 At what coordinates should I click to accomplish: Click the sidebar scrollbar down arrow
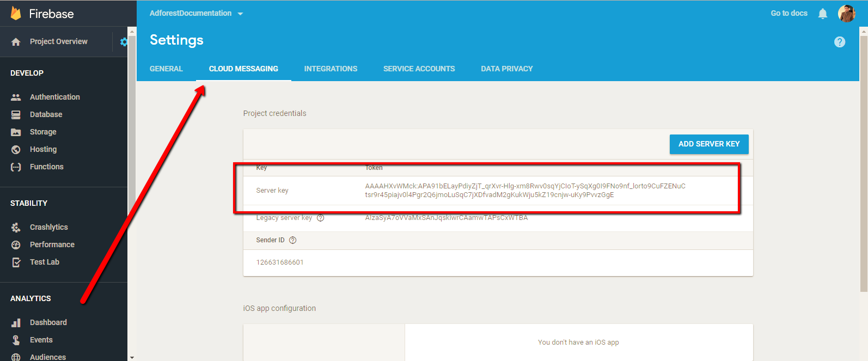pos(132,358)
